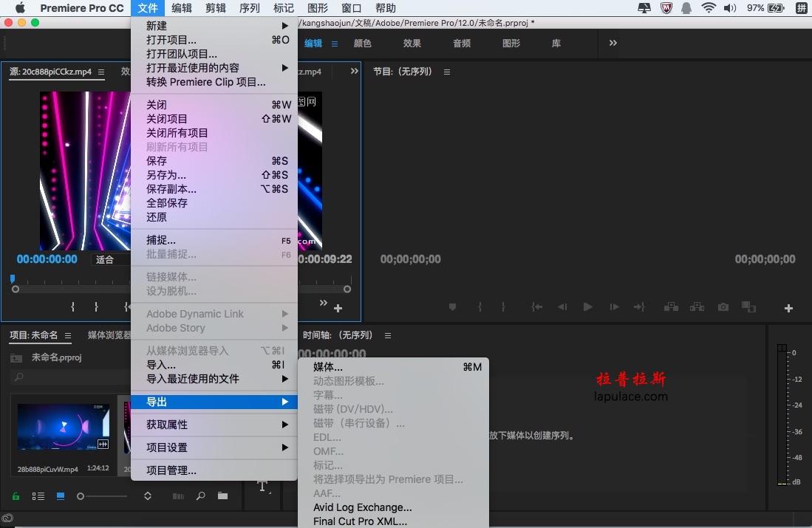Image resolution: width=812 pixels, height=528 pixels.
Task: Open the 媒体浏览器 panel tab
Action: click(109, 335)
